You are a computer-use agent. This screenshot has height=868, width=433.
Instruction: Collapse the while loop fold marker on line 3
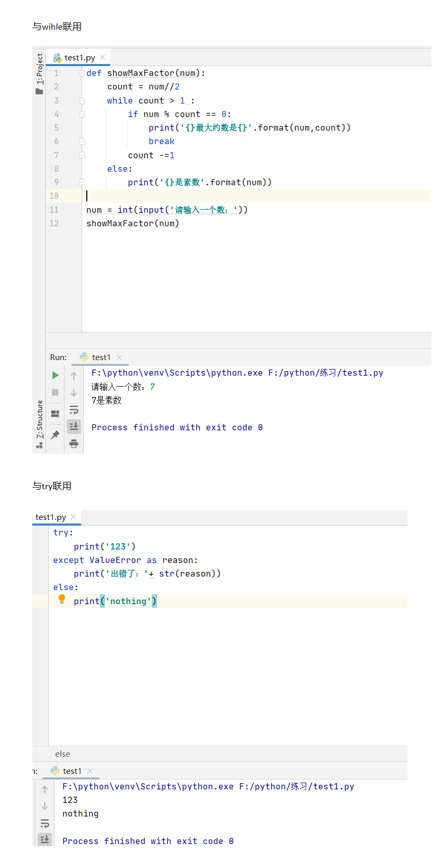pyautogui.click(x=82, y=101)
